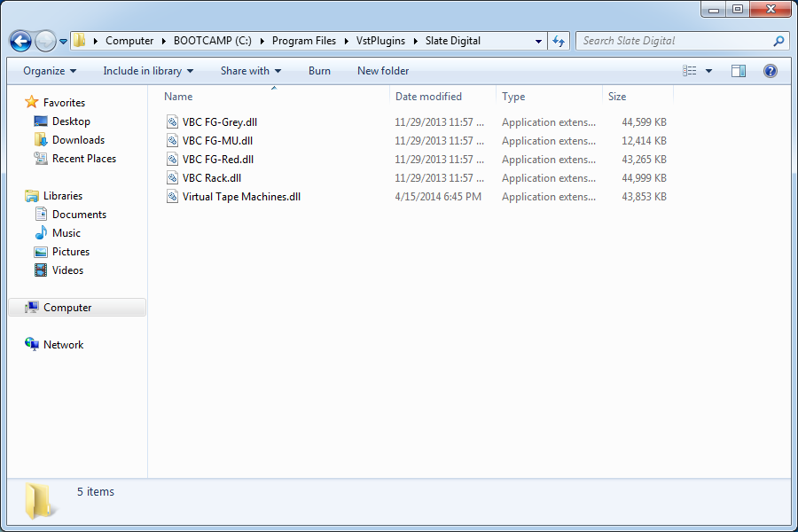Navigate to Program Files in address bar
This screenshot has height=532, width=798.
(304, 41)
